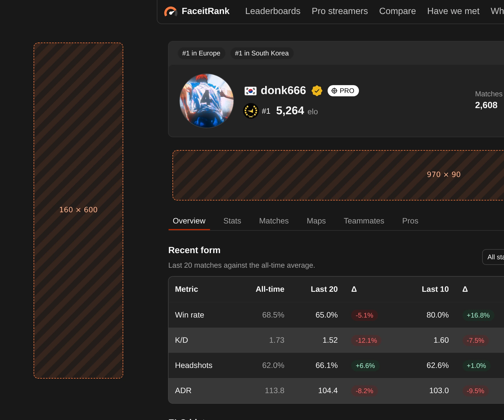Click the Faceit challenger rank emblem

coord(251,111)
